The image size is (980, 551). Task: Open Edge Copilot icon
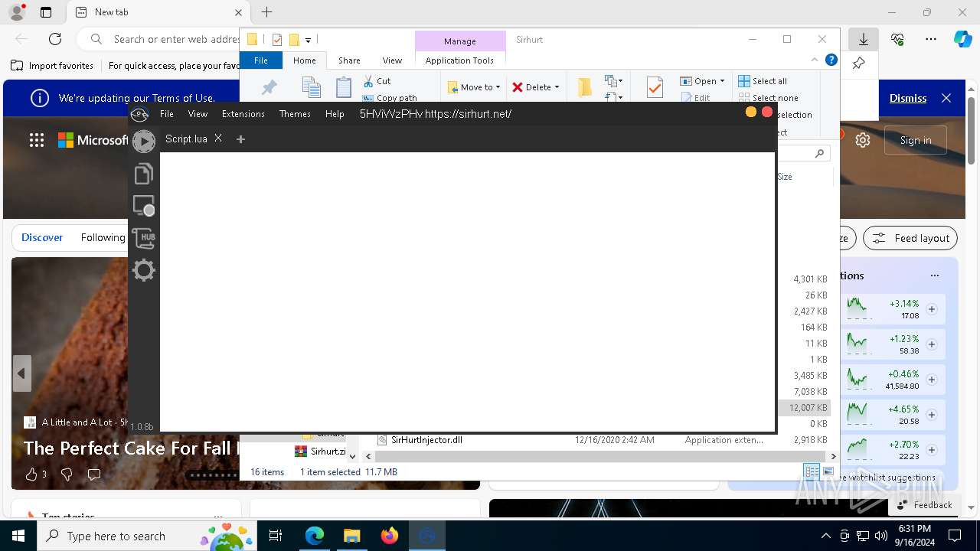pyautogui.click(x=962, y=39)
